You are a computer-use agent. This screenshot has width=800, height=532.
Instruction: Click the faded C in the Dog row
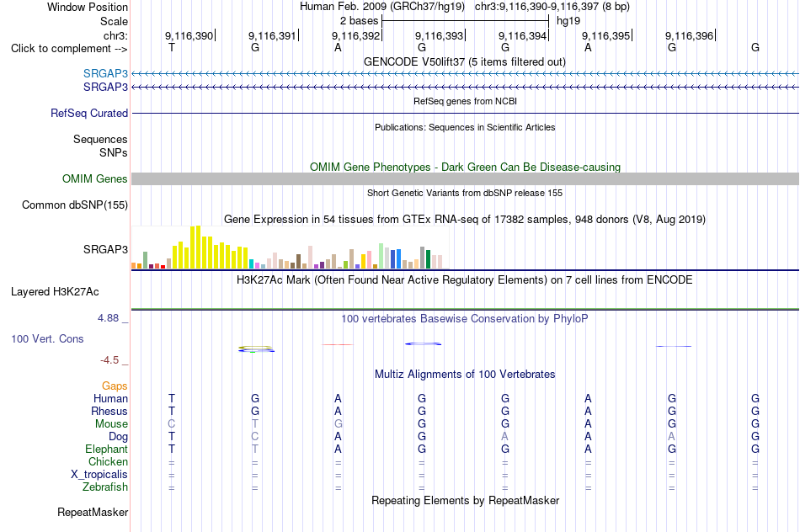(x=254, y=437)
